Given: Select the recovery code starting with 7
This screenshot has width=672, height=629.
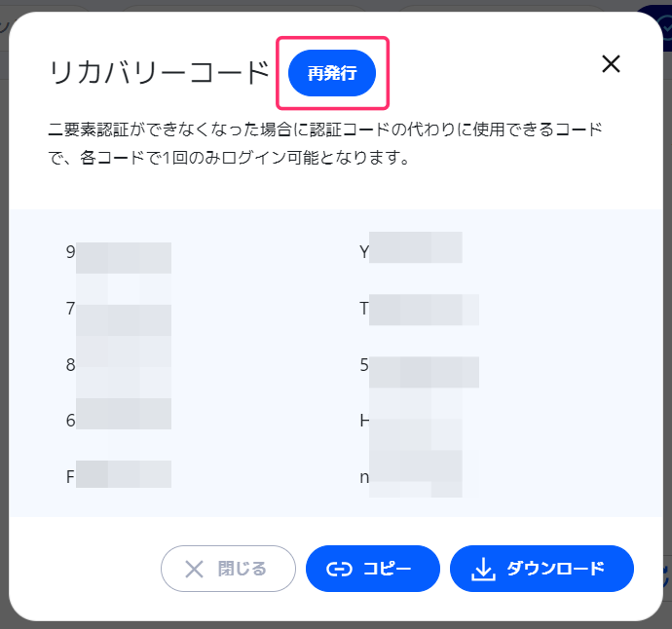Looking at the screenshot, I should (x=118, y=310).
